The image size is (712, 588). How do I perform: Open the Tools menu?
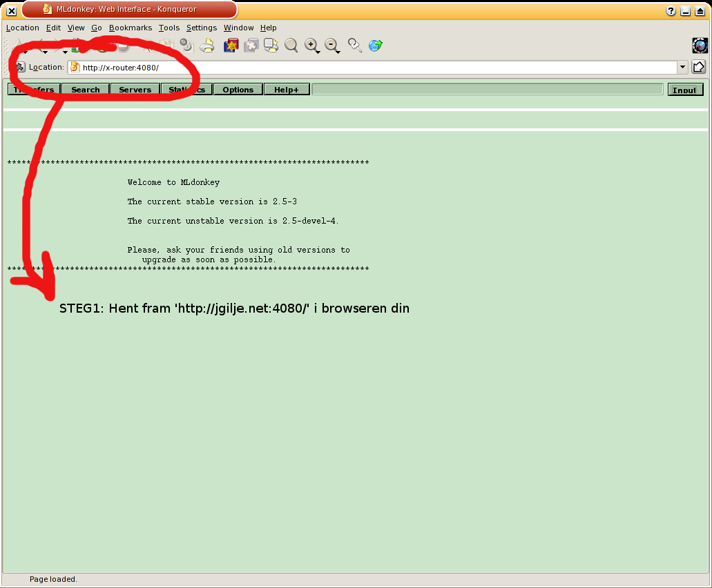(169, 28)
